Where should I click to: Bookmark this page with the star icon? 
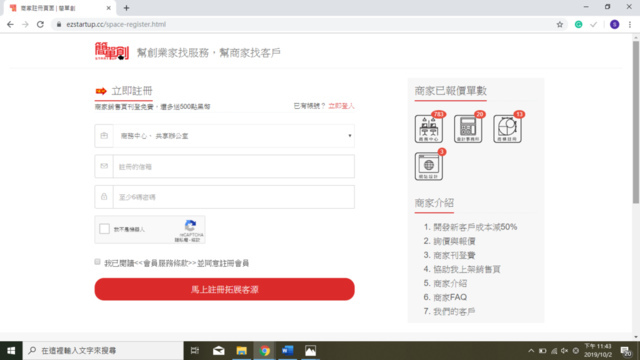(x=560, y=24)
